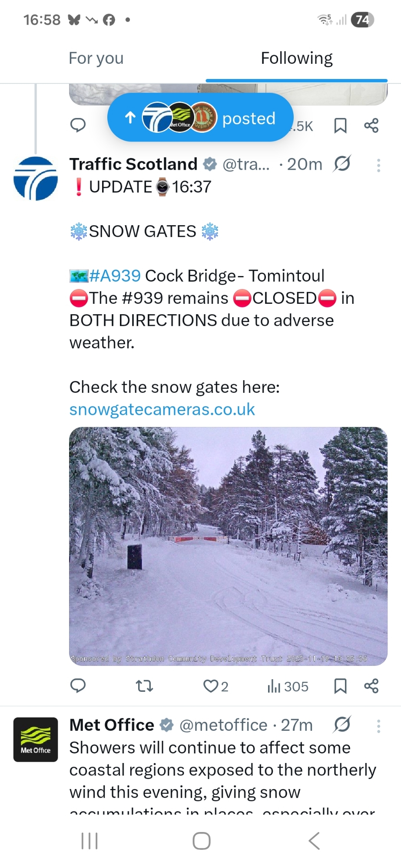Repost the Traffic Scotland snow gates update
Screen dimensions: 401x868
pyautogui.click(x=144, y=686)
